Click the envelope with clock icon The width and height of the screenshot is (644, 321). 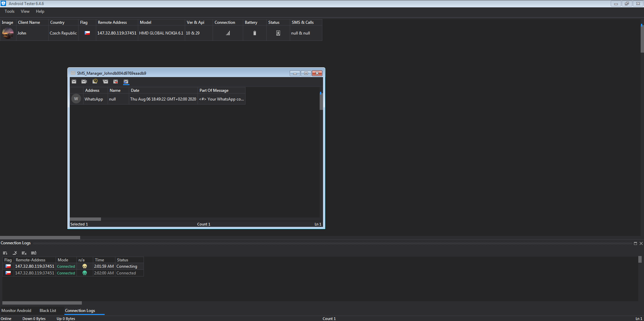coord(95,81)
